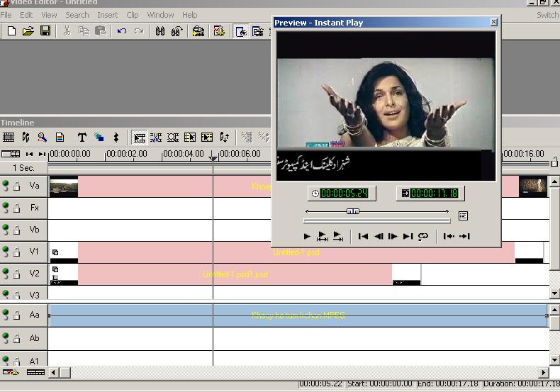The image size is (560, 392).
Task: Open the Edit menu
Action: [x=26, y=15]
